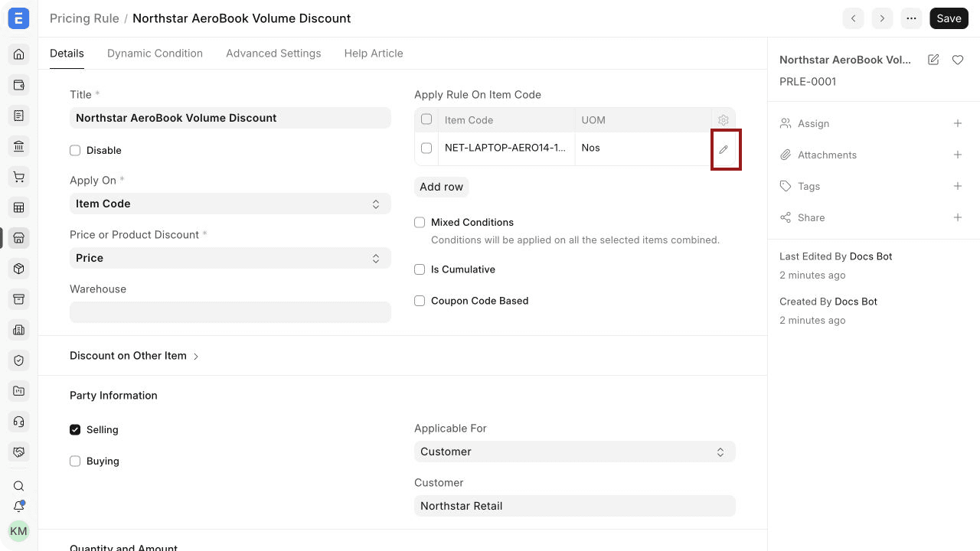Open the Apply On dropdown
The image size is (980, 551).
[230, 204]
